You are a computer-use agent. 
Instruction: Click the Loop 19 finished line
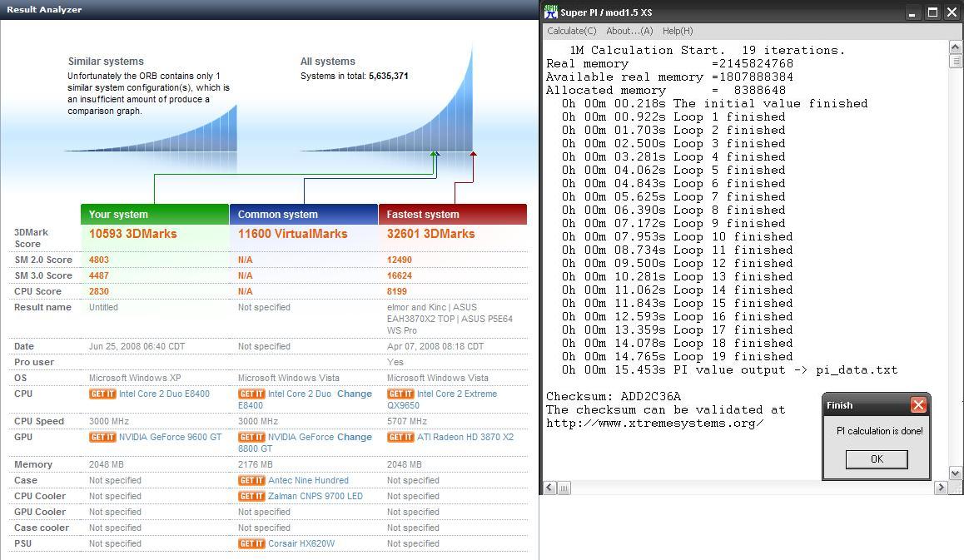[677, 356]
